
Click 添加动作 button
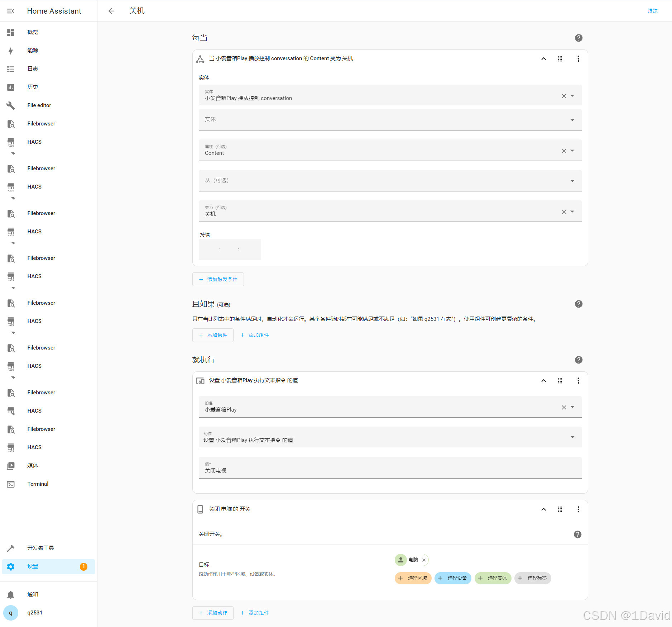(x=213, y=613)
